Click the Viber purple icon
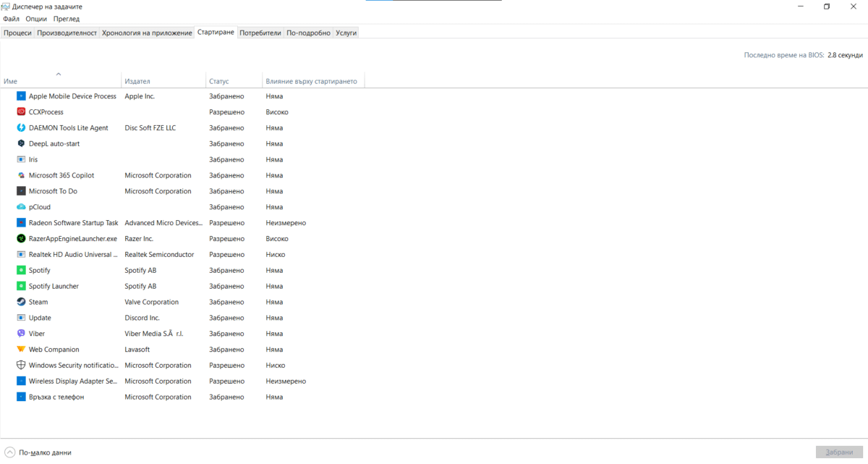This screenshot has height=464, width=868. tap(22, 334)
